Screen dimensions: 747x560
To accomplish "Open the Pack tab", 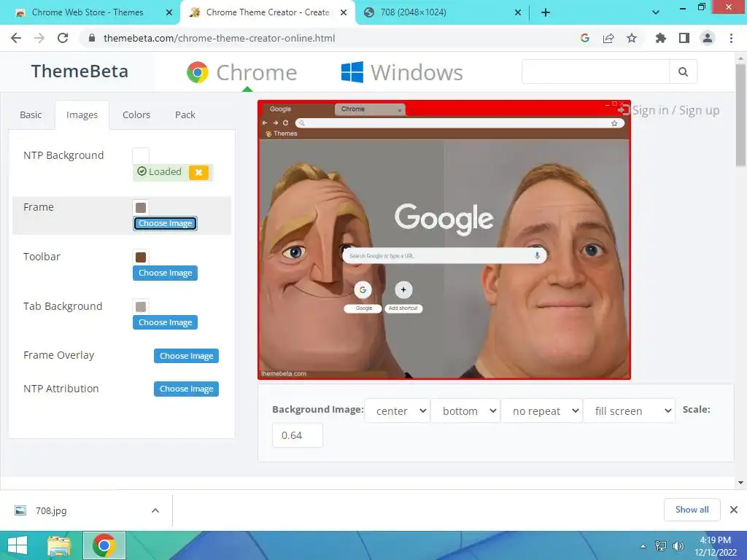I will coord(185,114).
